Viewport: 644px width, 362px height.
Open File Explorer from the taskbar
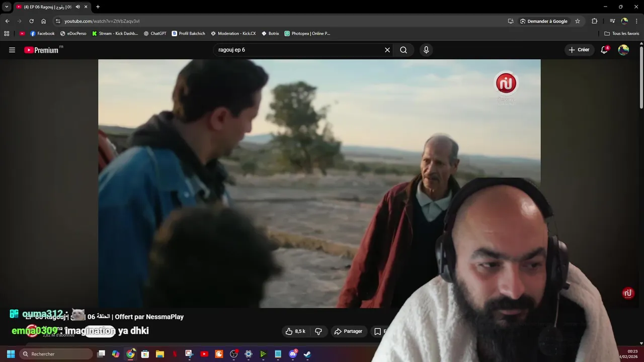160,354
